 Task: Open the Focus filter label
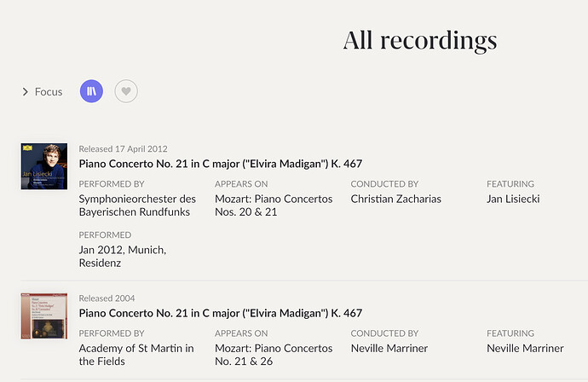pos(49,91)
